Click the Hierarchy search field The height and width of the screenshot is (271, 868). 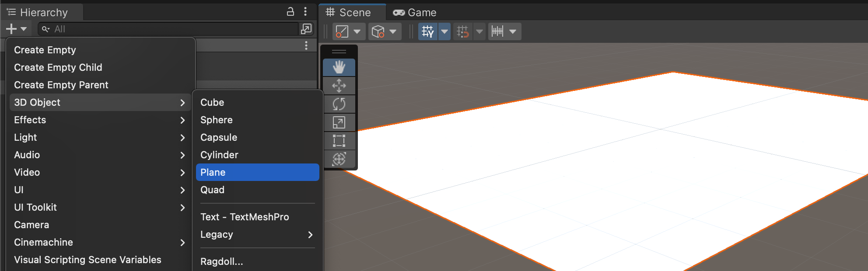[171, 29]
